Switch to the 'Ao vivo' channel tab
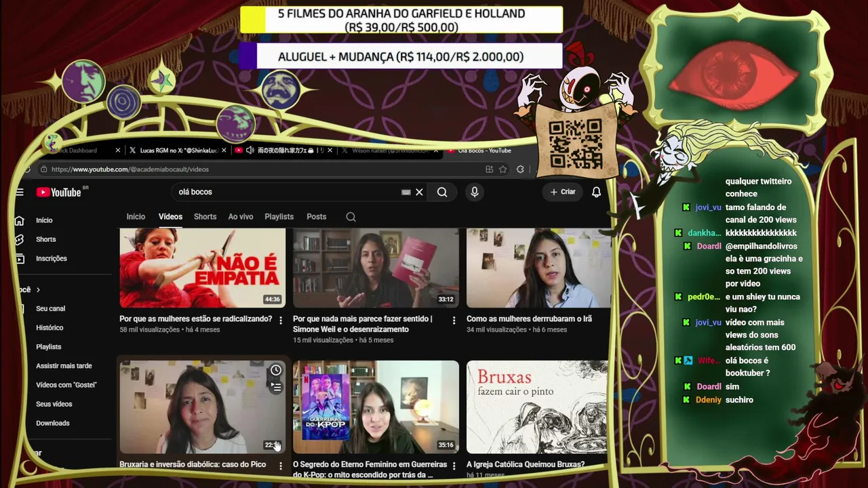This screenshot has height=488, width=868. click(x=241, y=217)
